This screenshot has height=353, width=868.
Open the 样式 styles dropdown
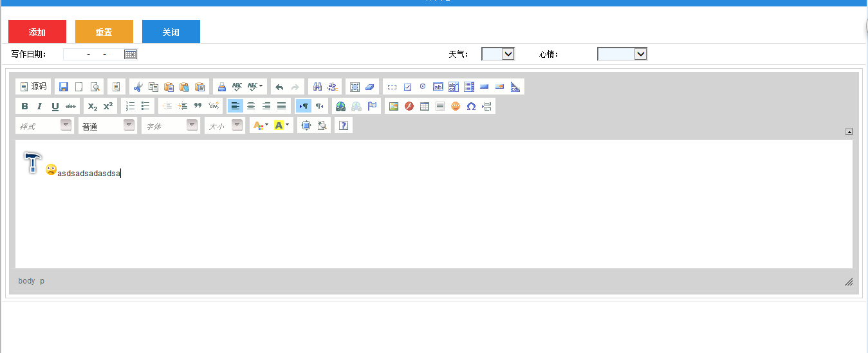tap(44, 125)
